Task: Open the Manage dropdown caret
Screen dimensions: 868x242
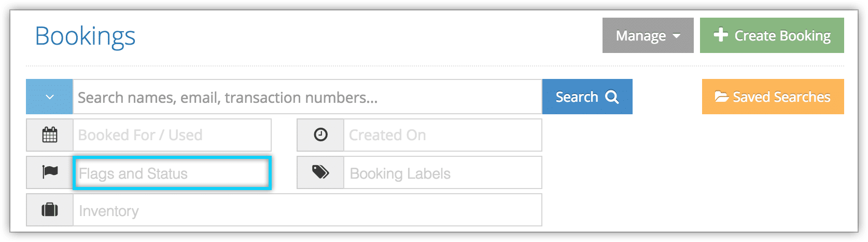Action: (676, 36)
